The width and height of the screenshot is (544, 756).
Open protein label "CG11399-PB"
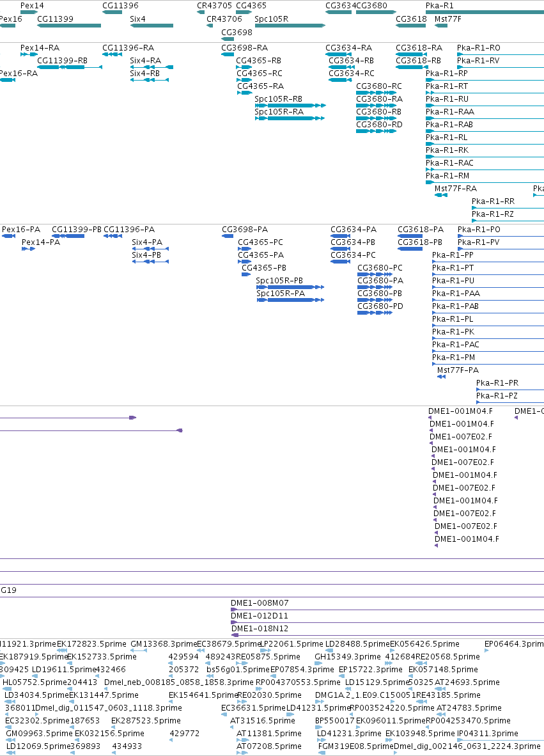77,230
